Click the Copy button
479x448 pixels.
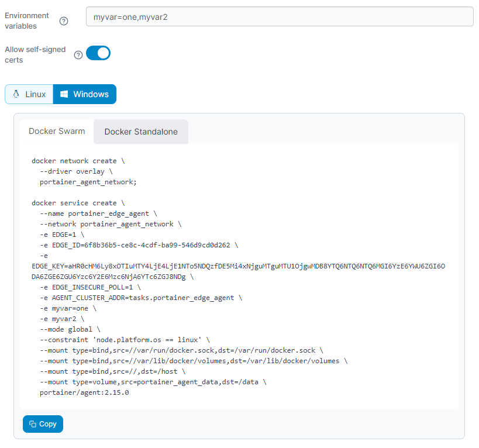coord(43,424)
